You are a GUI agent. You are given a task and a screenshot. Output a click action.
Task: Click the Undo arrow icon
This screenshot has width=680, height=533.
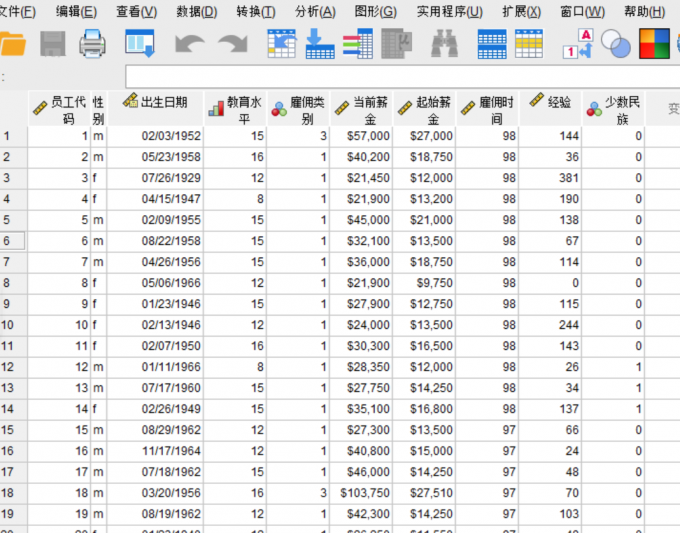pyautogui.click(x=188, y=44)
